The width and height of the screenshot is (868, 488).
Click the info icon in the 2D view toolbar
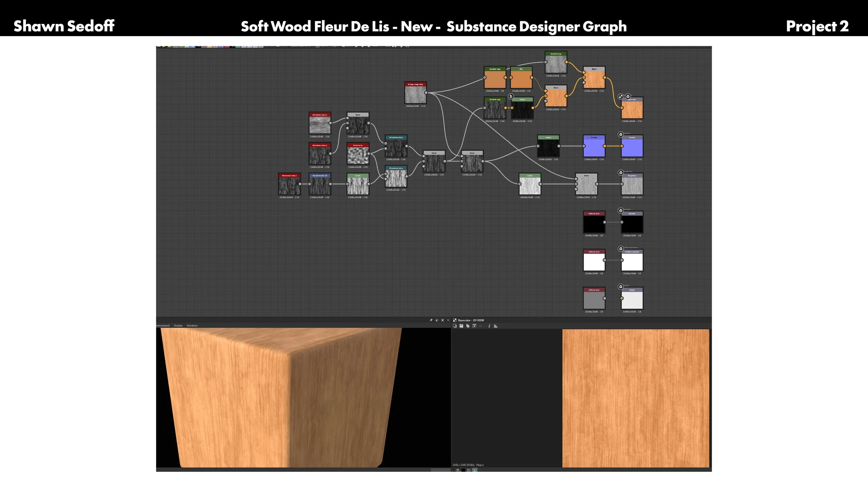[489, 326]
